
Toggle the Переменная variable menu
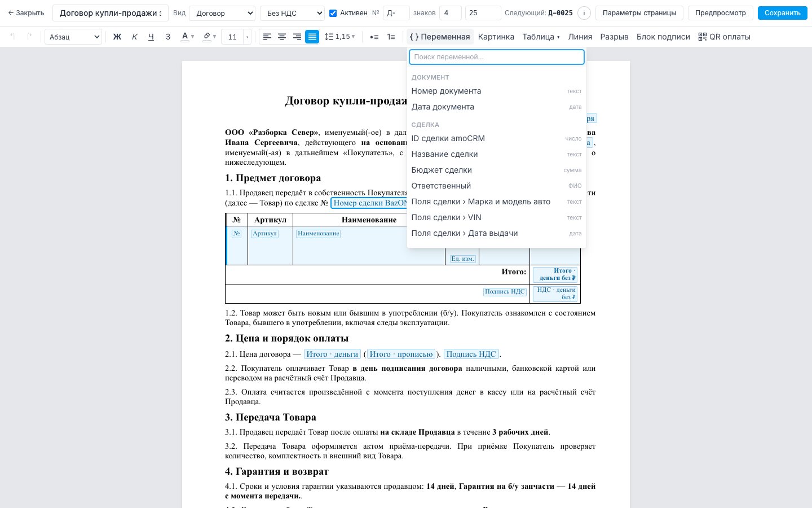[440, 37]
